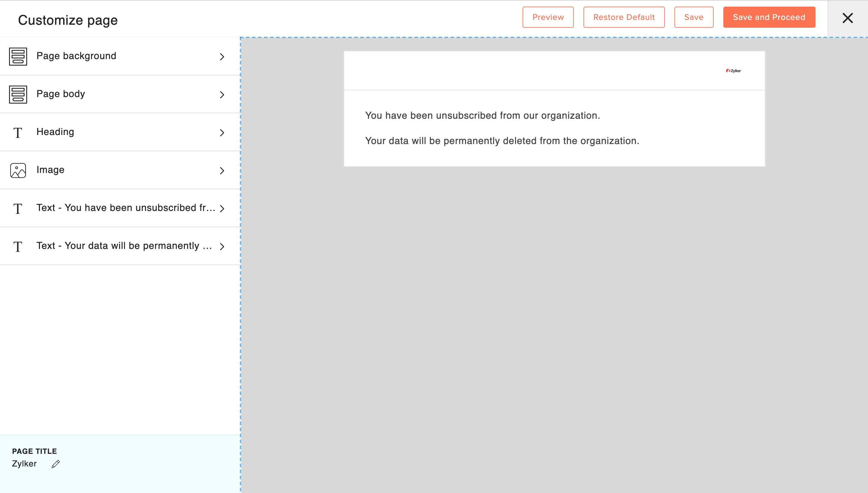Viewport: 868px width, 493px height.
Task: Expand Image section chevron arrow
Action: tap(222, 171)
